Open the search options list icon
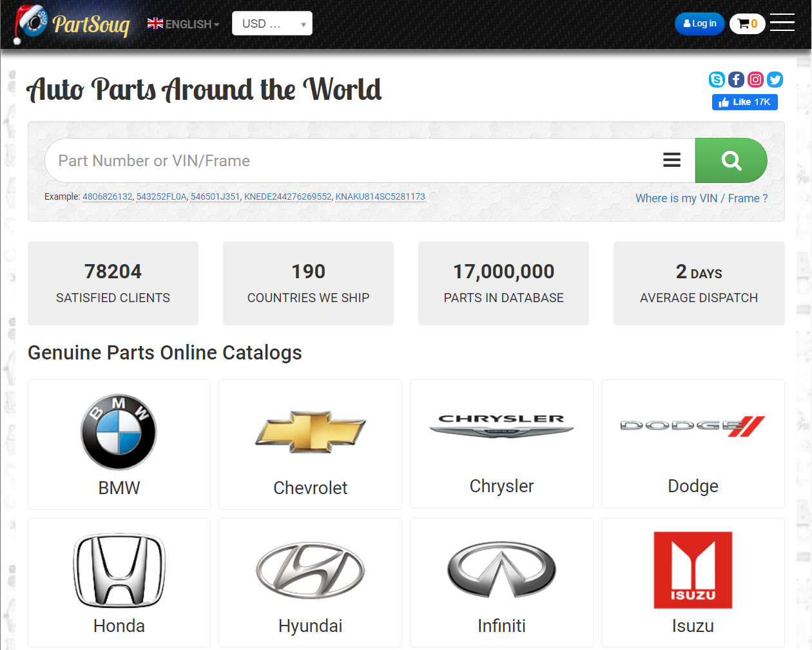The height and width of the screenshot is (650, 812). click(672, 160)
